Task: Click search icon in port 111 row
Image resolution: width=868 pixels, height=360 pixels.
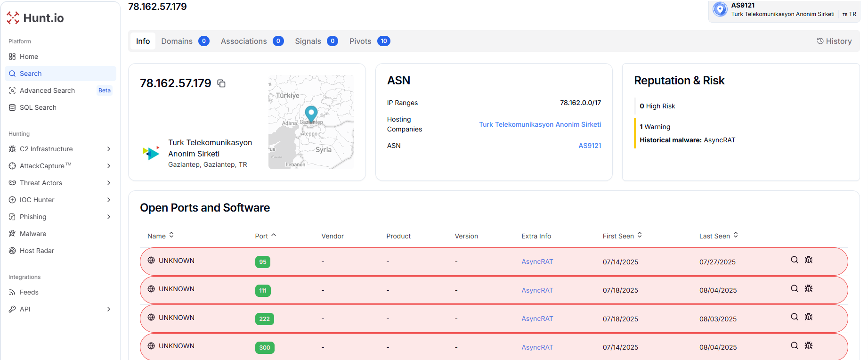Action: click(795, 288)
